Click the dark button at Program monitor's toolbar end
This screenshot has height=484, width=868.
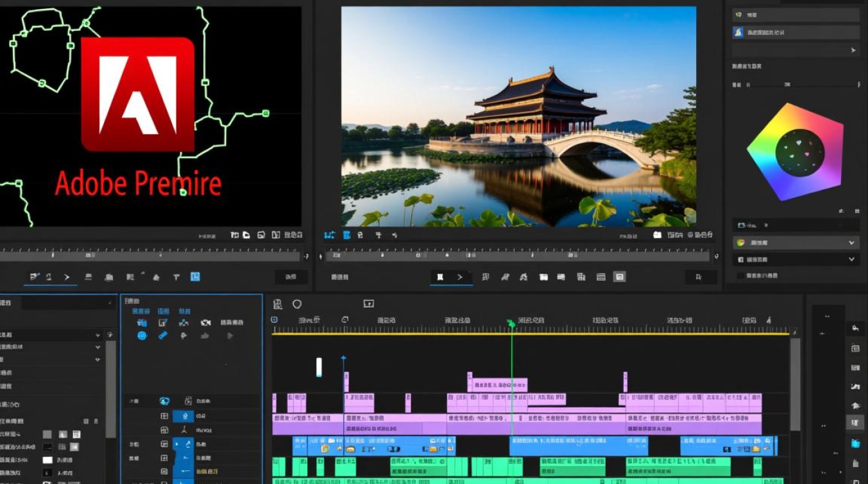pyautogui.click(x=701, y=277)
